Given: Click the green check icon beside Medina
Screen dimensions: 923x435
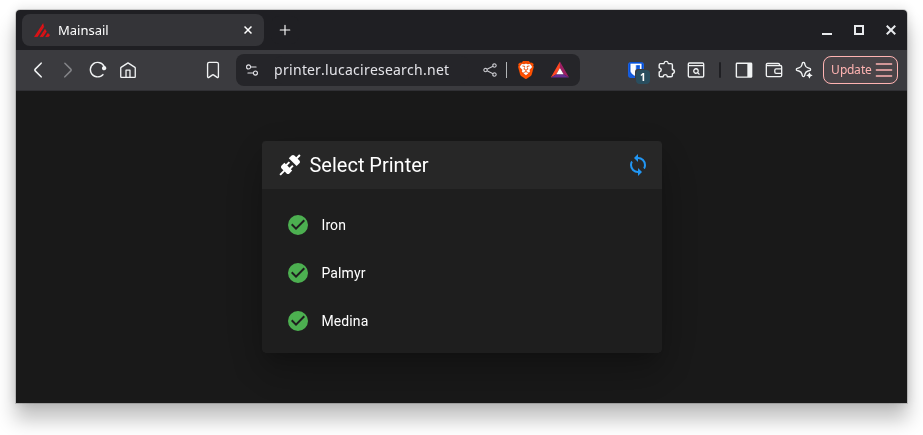Looking at the screenshot, I should (298, 321).
